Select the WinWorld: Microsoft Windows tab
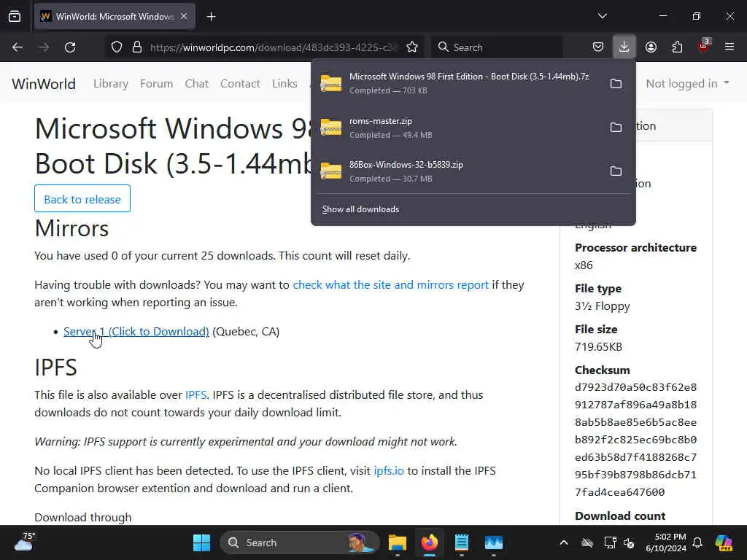 (x=115, y=17)
